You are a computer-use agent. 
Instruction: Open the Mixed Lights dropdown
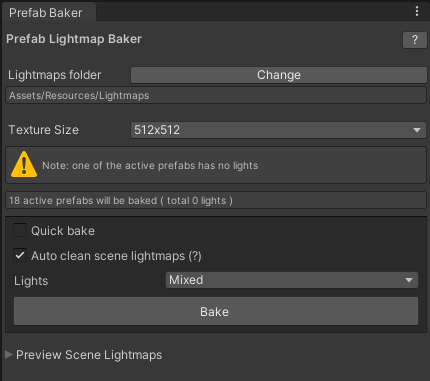292,280
